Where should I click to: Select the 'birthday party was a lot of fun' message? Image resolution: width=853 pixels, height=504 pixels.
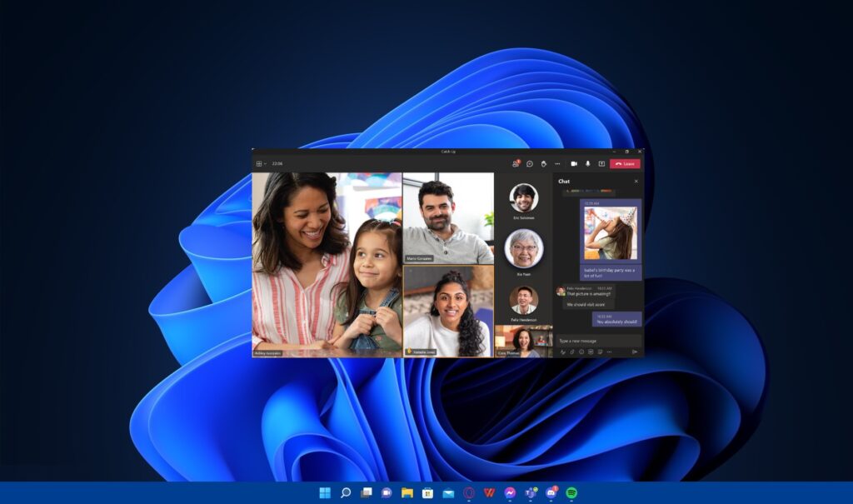coord(609,272)
